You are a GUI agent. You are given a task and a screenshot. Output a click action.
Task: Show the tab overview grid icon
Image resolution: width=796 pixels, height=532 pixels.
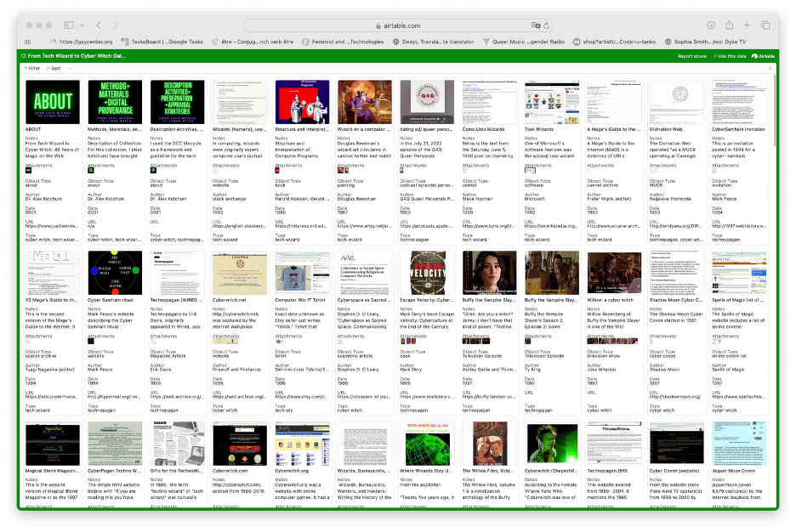(x=765, y=25)
